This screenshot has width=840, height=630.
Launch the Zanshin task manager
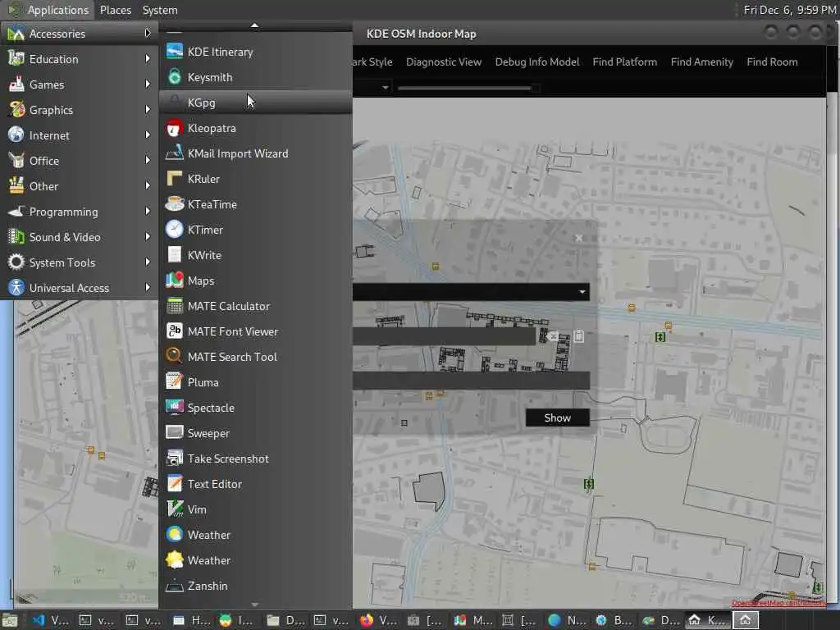(x=256, y=586)
